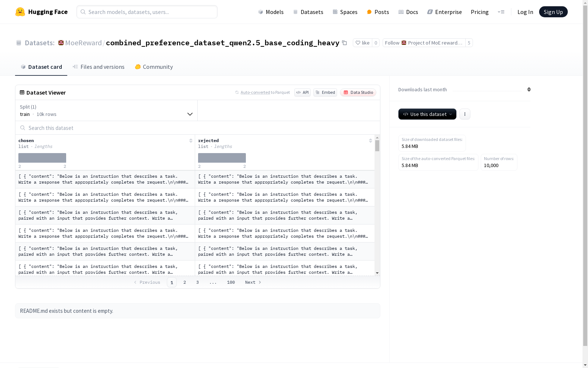Click the Sign Up button
Image resolution: width=588 pixels, height=368 pixels.
[553, 12]
